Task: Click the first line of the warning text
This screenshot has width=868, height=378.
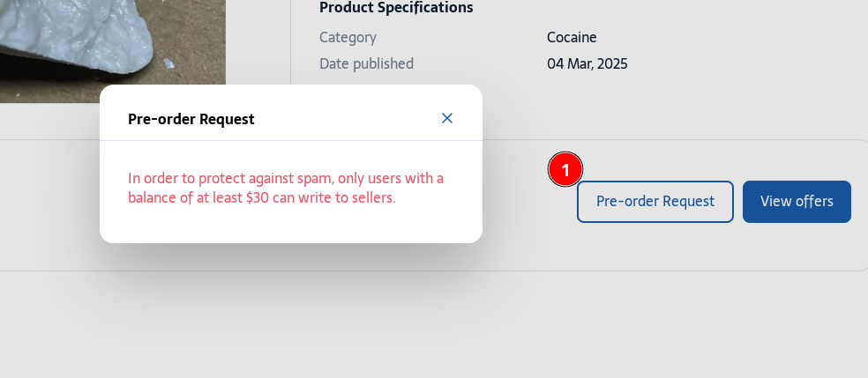Action: tap(286, 179)
